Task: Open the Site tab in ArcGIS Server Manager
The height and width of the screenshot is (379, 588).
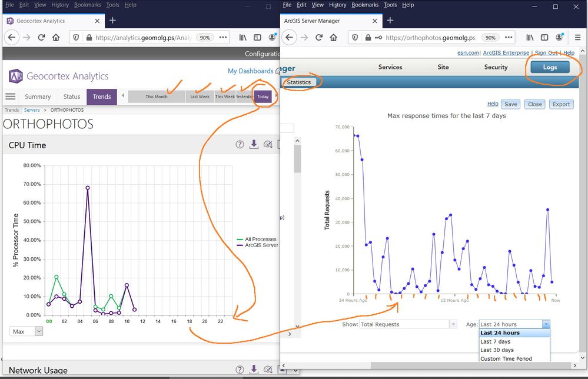Action: click(x=443, y=67)
